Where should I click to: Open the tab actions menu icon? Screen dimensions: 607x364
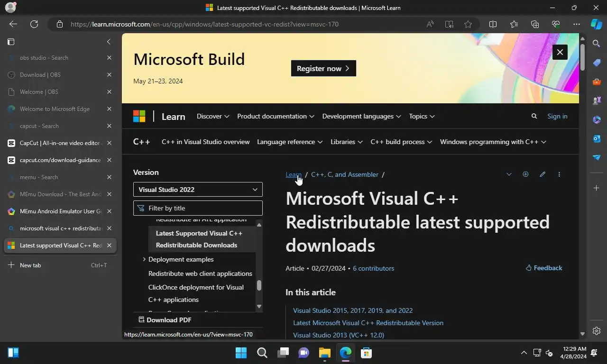click(x=11, y=42)
